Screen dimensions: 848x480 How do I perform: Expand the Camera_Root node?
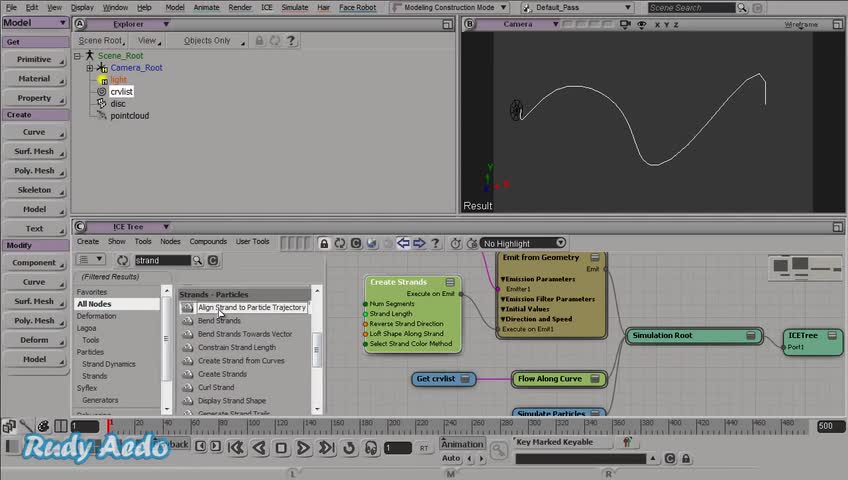coord(90,68)
